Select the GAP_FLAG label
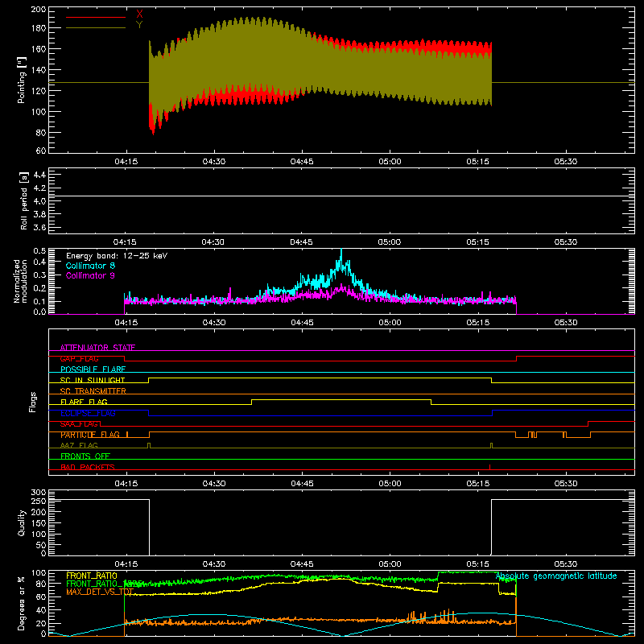This screenshot has width=644, height=644. [79, 358]
